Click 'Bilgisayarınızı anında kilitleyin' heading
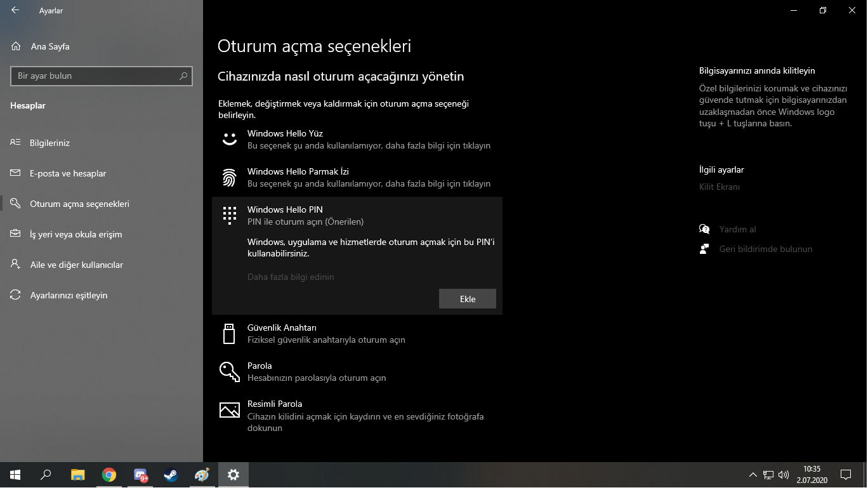The image size is (868, 490). (757, 70)
